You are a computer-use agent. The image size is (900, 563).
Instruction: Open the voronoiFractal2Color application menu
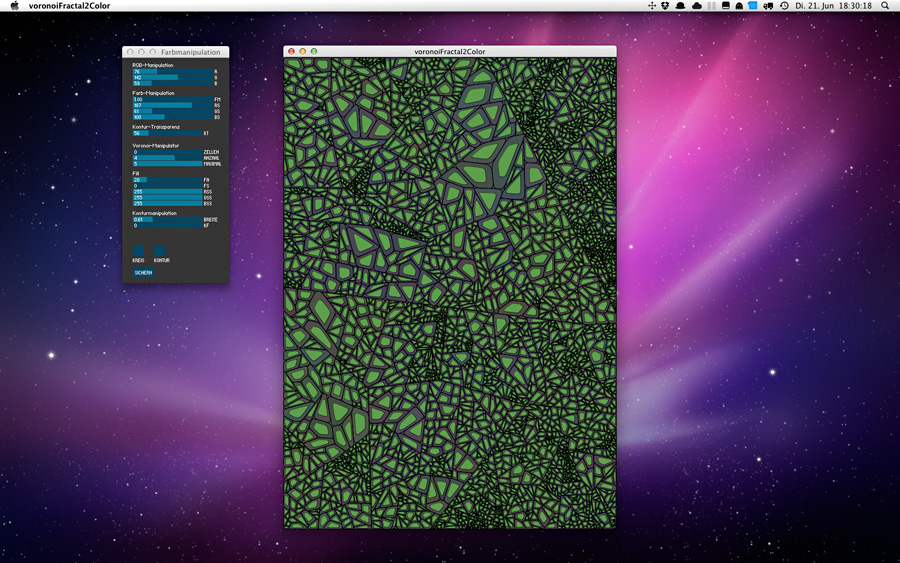[69, 6]
